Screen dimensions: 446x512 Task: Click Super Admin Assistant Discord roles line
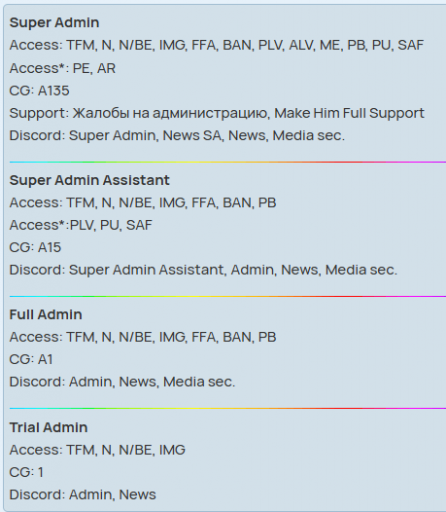point(203,270)
